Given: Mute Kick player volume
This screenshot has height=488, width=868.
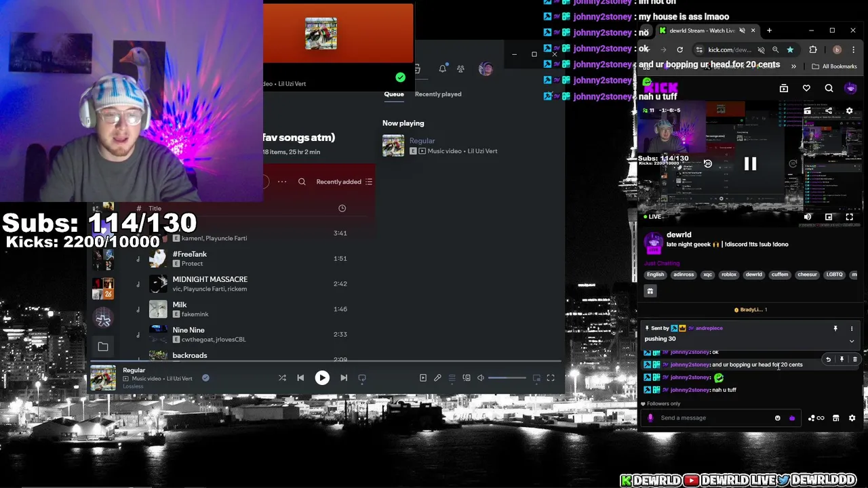Looking at the screenshot, I should click(807, 217).
